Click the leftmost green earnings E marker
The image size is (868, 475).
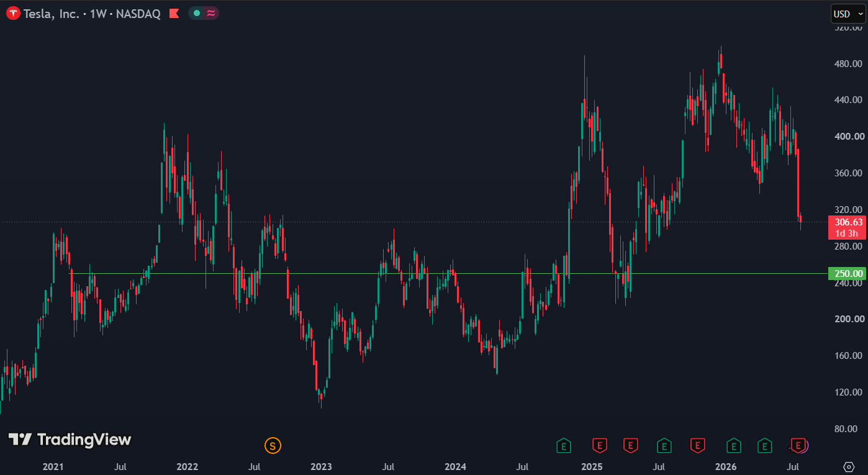563,445
